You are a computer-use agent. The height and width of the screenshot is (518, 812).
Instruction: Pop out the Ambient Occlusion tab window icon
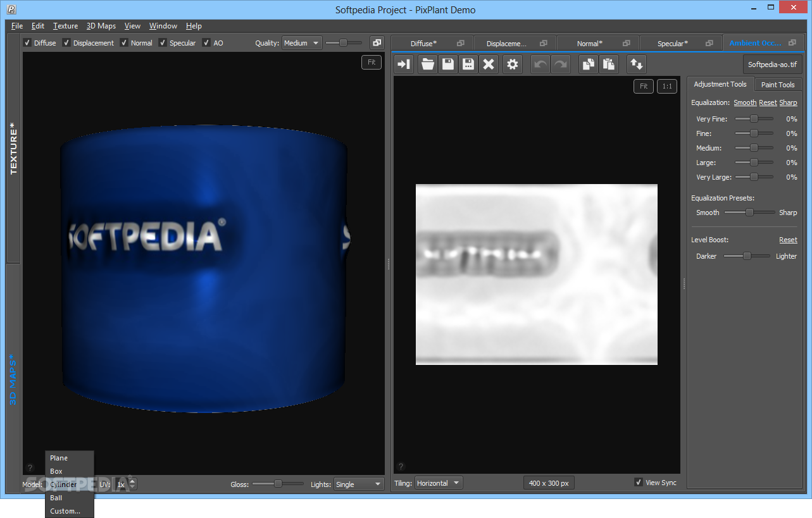click(x=792, y=43)
